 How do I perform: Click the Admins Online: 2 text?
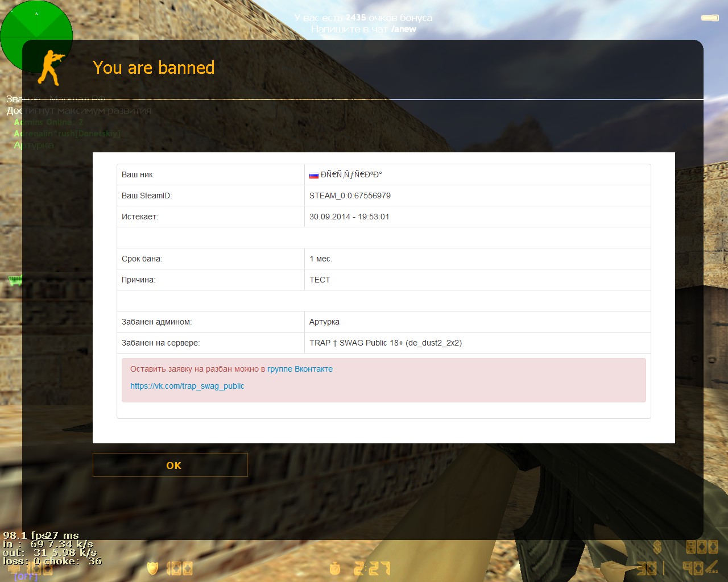[x=49, y=122]
